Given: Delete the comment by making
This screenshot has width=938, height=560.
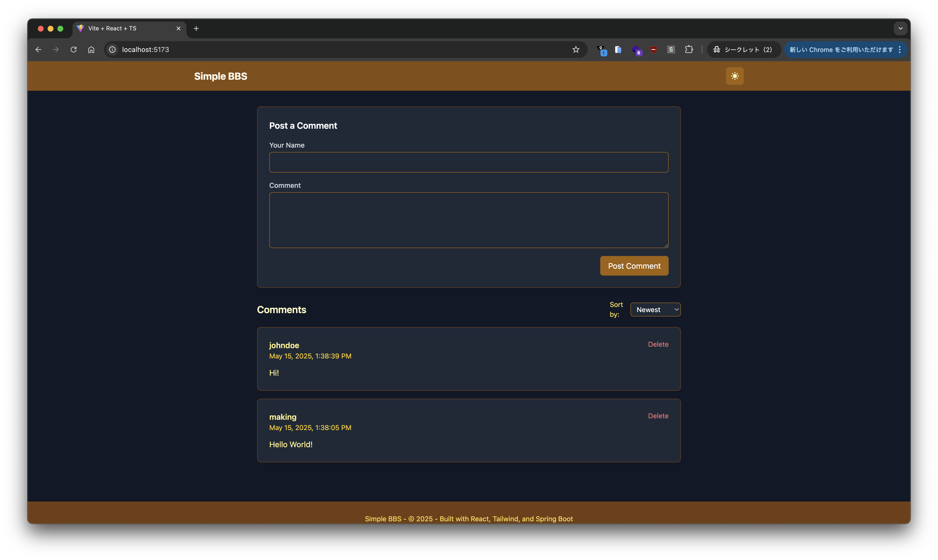Looking at the screenshot, I should (x=658, y=416).
